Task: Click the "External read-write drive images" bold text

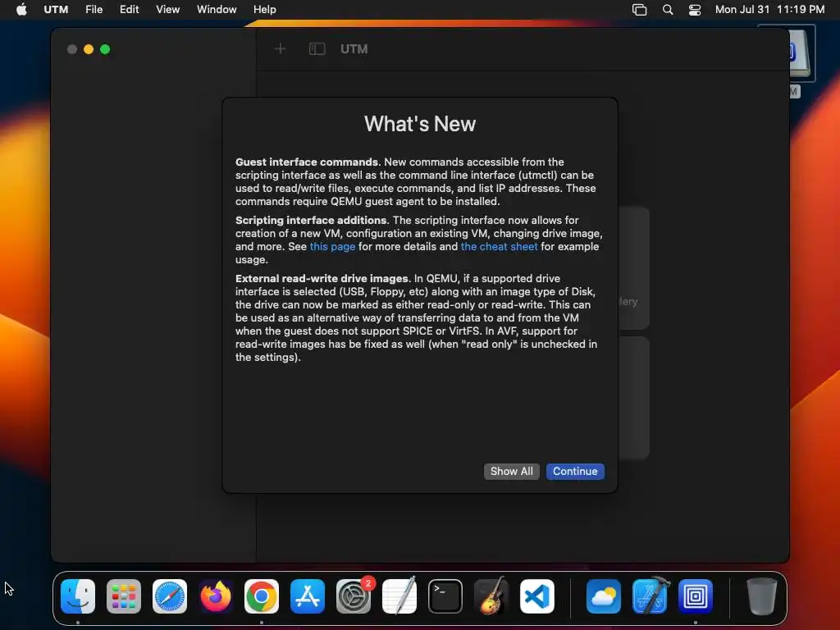Action: (322, 279)
